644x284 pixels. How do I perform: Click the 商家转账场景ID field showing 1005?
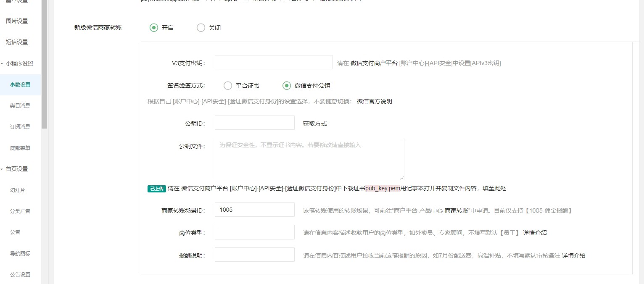tap(255, 210)
